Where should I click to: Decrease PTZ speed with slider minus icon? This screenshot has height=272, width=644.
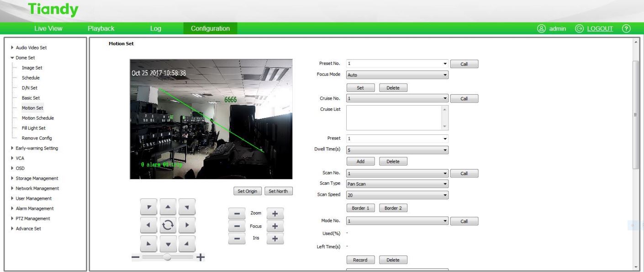coord(135,258)
